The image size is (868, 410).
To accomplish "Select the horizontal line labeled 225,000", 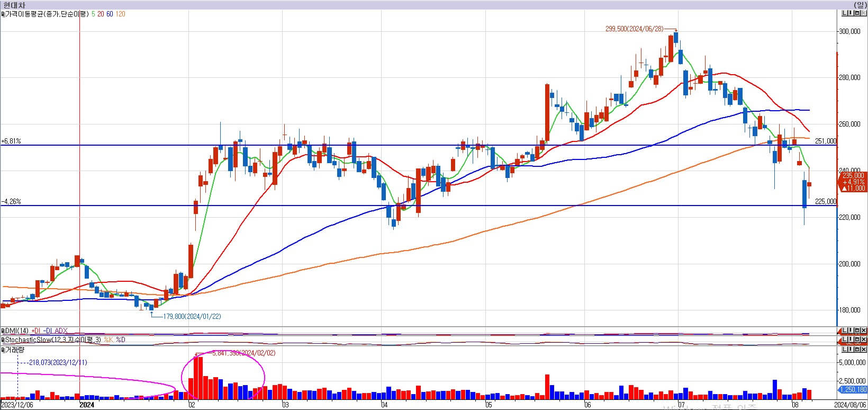I will coord(418,206).
